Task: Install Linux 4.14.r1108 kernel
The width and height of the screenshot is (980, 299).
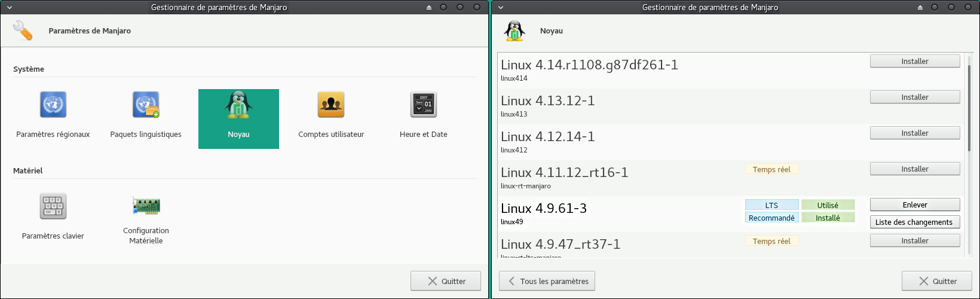Action: point(915,61)
